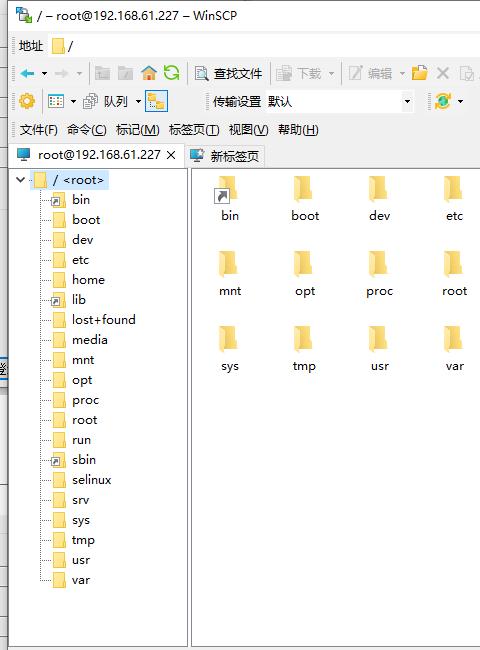Click the synchronize browsing icon
Screen dimensions: 480x650
(x=443, y=101)
